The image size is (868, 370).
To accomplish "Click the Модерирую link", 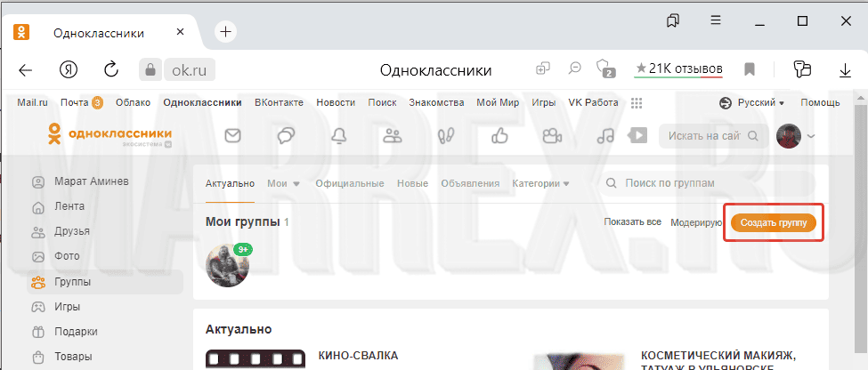I will [x=696, y=222].
